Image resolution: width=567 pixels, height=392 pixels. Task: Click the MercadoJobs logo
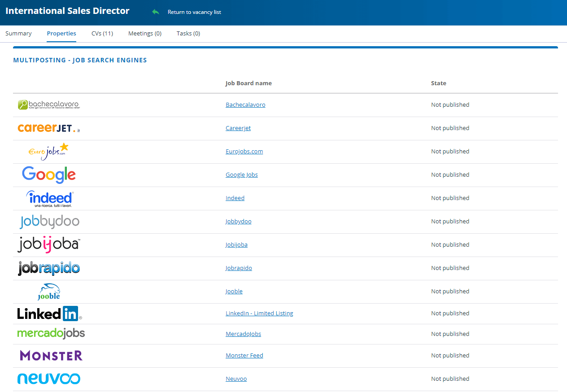[51, 333]
